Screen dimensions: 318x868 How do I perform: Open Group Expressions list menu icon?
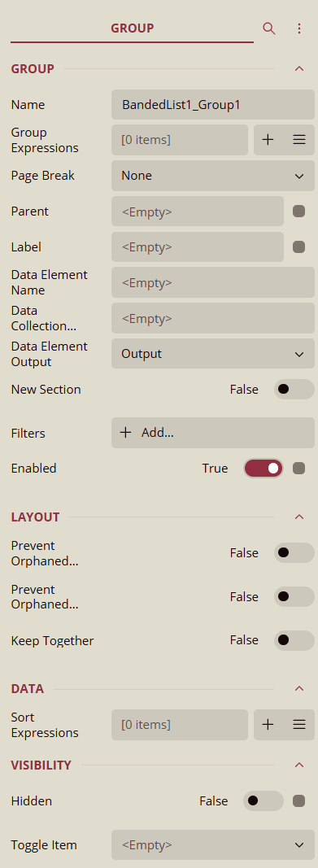299,140
